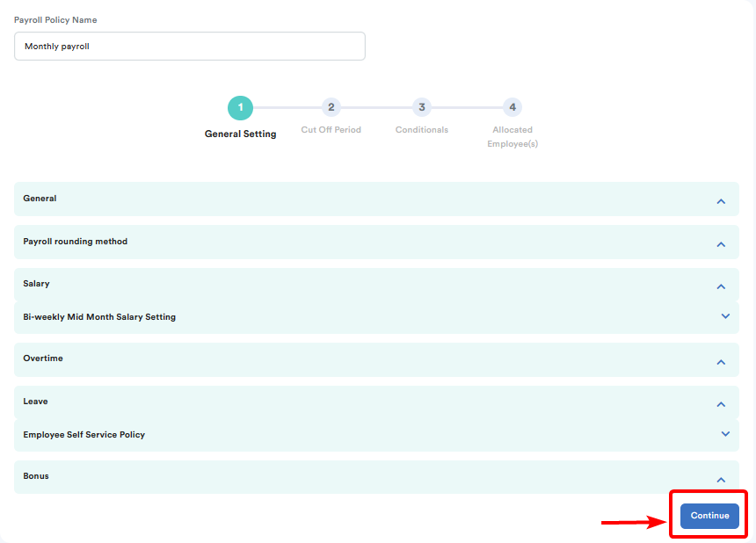This screenshot has width=756, height=543.
Task: Click the Cut Off Period step label
Action: click(331, 130)
